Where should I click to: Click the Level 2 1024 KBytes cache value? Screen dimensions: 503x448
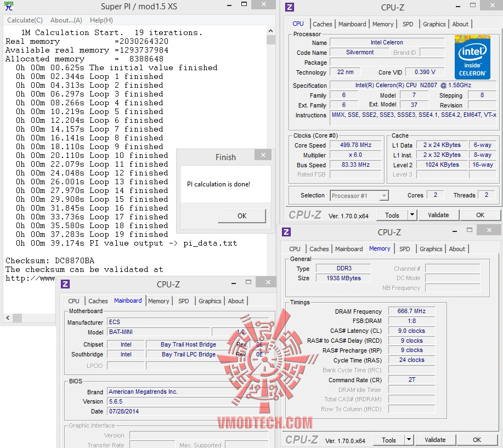pos(442,165)
